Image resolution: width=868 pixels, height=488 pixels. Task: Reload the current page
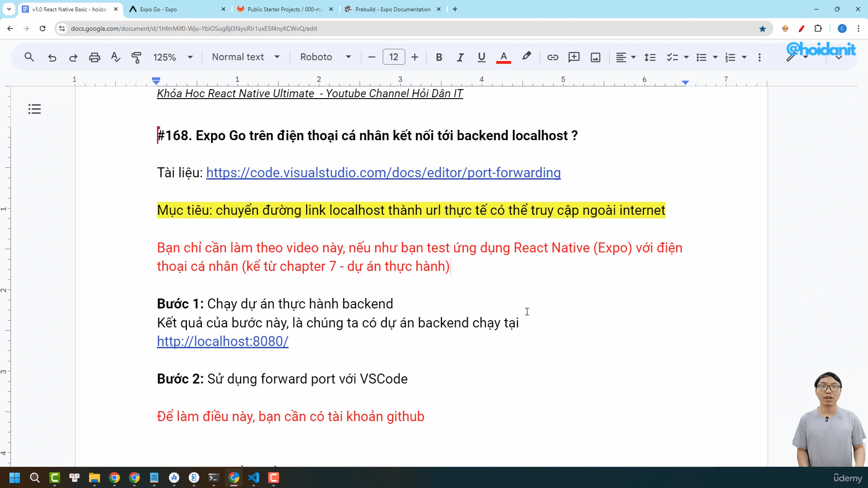coord(43,28)
